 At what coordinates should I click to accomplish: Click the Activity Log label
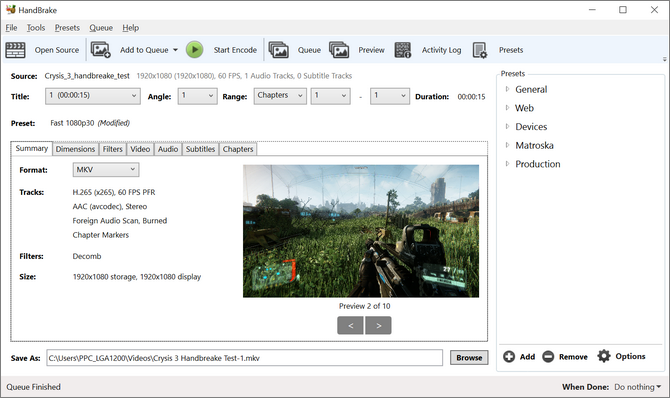click(x=441, y=50)
